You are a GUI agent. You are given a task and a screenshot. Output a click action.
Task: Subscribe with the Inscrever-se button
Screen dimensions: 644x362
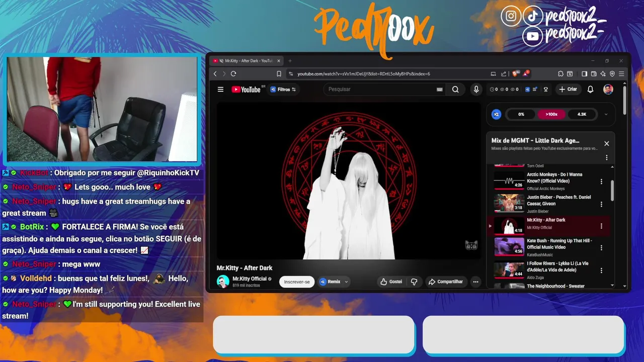click(297, 282)
